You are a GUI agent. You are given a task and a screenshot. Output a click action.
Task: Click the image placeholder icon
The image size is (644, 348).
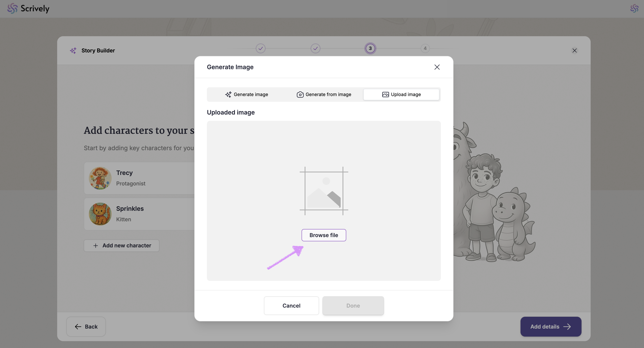pyautogui.click(x=324, y=191)
